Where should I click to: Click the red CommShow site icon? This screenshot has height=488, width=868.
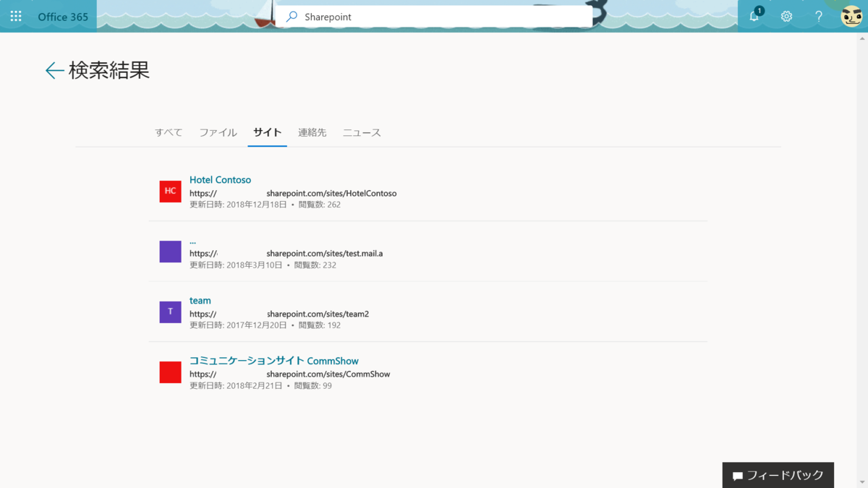pos(170,372)
